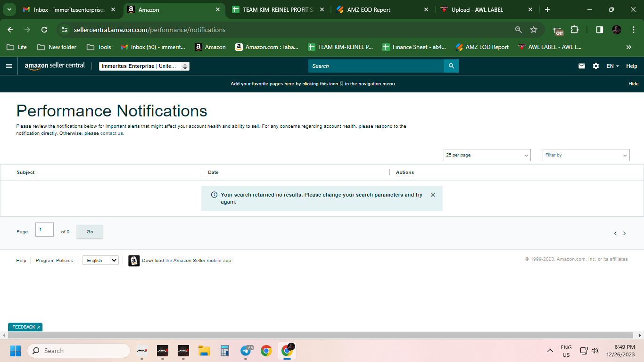Open the Inbox (50) bookmark
Screen dimensions: 644x362
click(x=153, y=47)
